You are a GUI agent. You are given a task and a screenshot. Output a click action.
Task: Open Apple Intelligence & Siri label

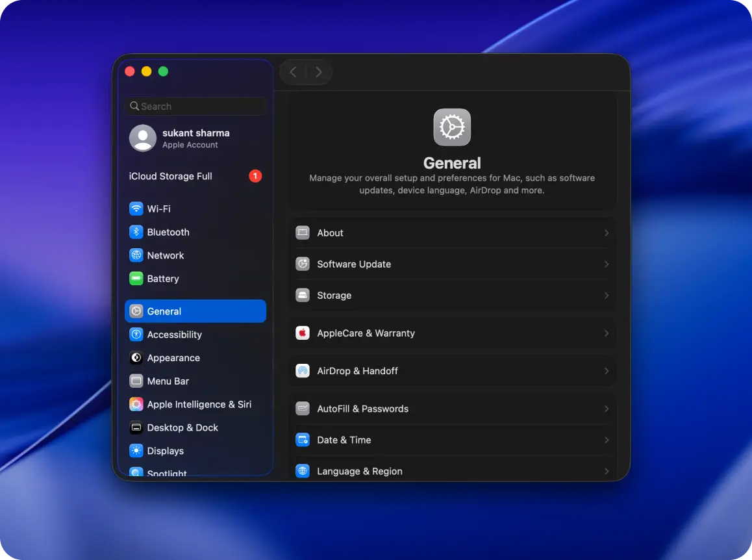pyautogui.click(x=199, y=405)
